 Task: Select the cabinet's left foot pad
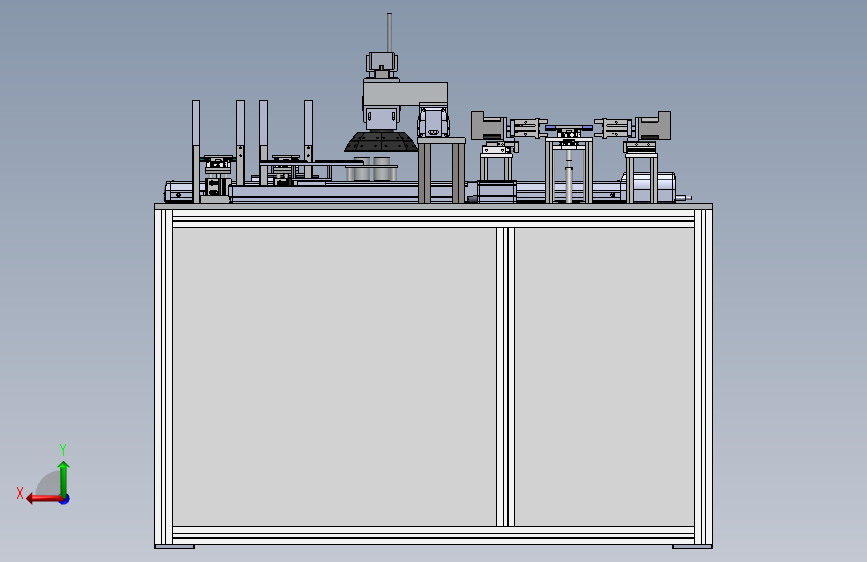click(x=175, y=547)
